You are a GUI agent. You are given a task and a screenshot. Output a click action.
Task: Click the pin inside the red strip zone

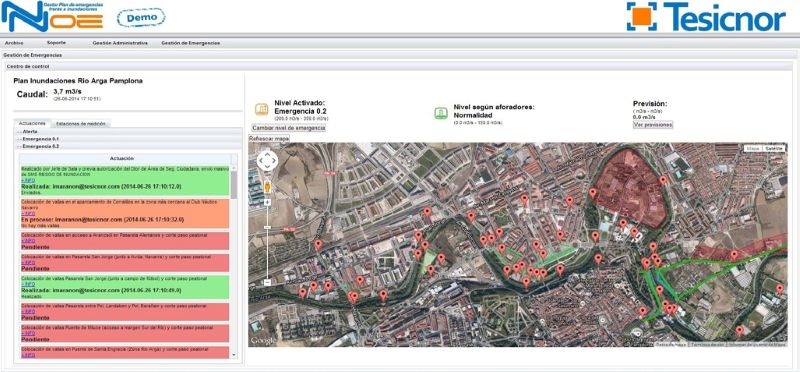pos(734,255)
